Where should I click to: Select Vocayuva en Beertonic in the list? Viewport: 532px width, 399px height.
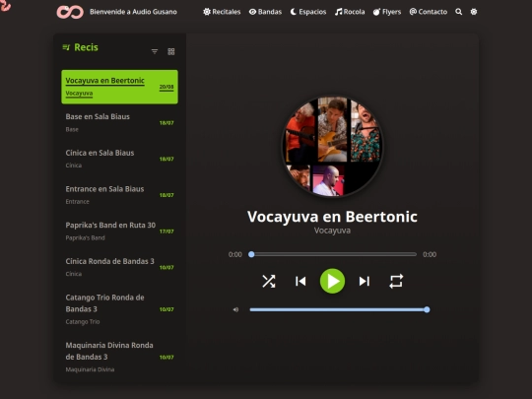119,87
